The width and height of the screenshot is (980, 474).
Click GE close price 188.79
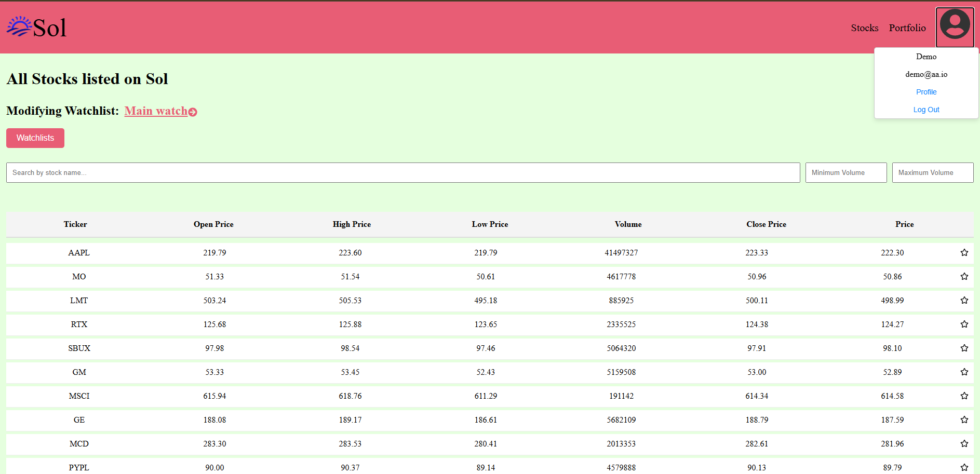(757, 420)
